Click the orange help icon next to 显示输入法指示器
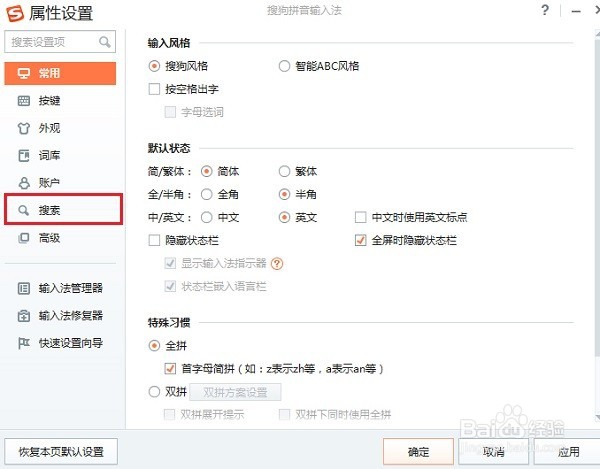 (x=277, y=264)
